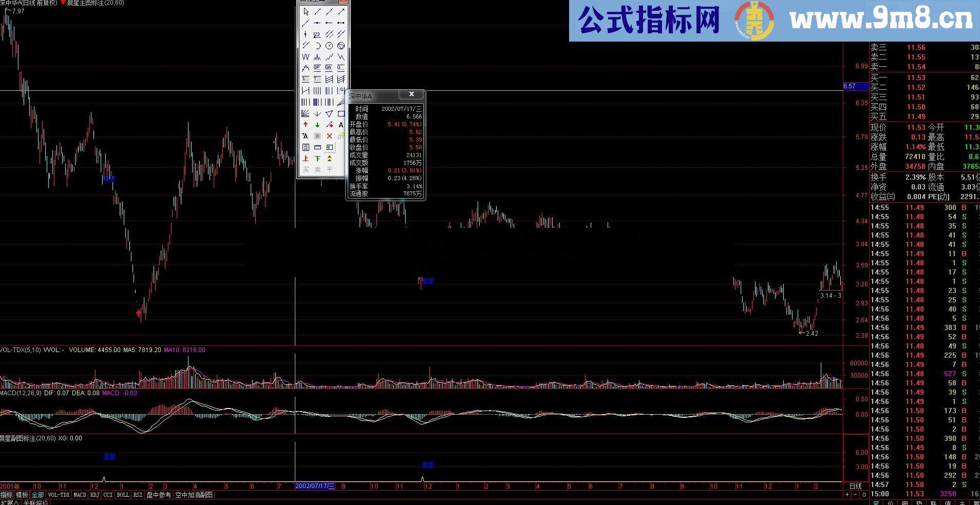Switch to the MACD indicator tab
The width and height of the screenshot is (980, 505).
click(80, 495)
